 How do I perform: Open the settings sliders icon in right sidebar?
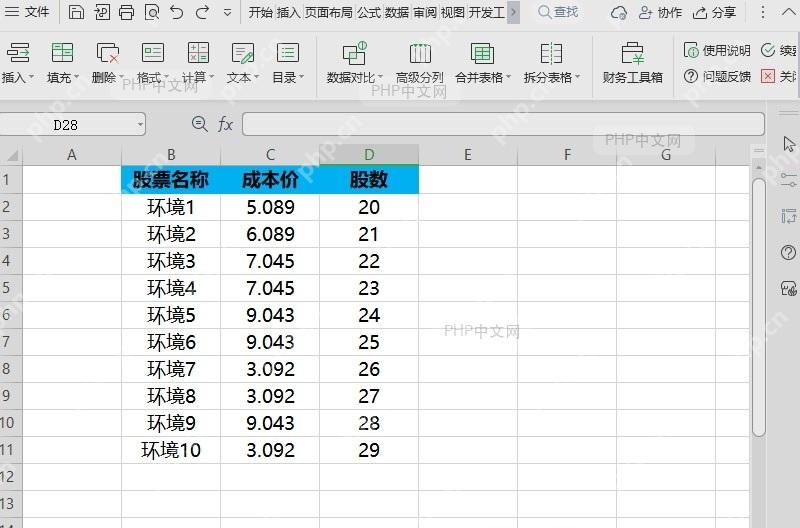coord(788,180)
